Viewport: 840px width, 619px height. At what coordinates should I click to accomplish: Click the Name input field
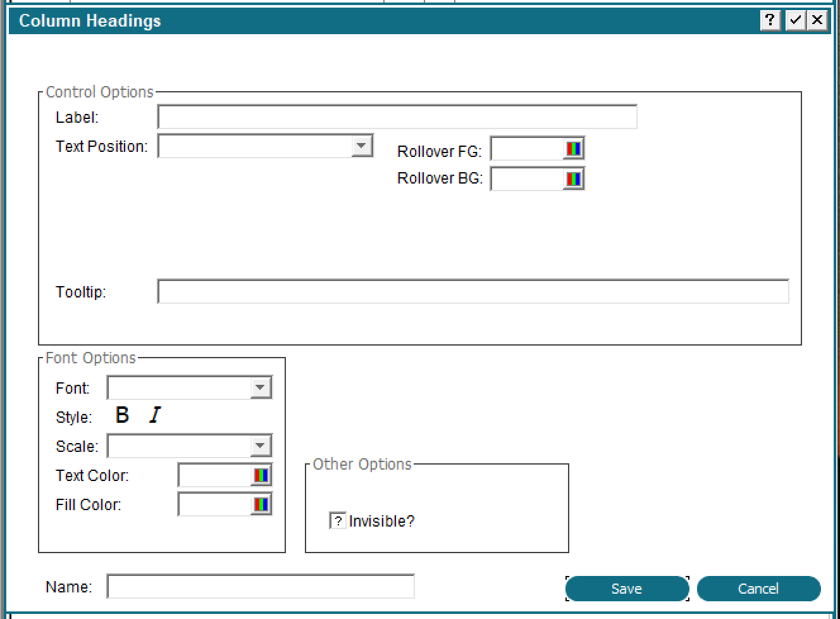point(261,587)
